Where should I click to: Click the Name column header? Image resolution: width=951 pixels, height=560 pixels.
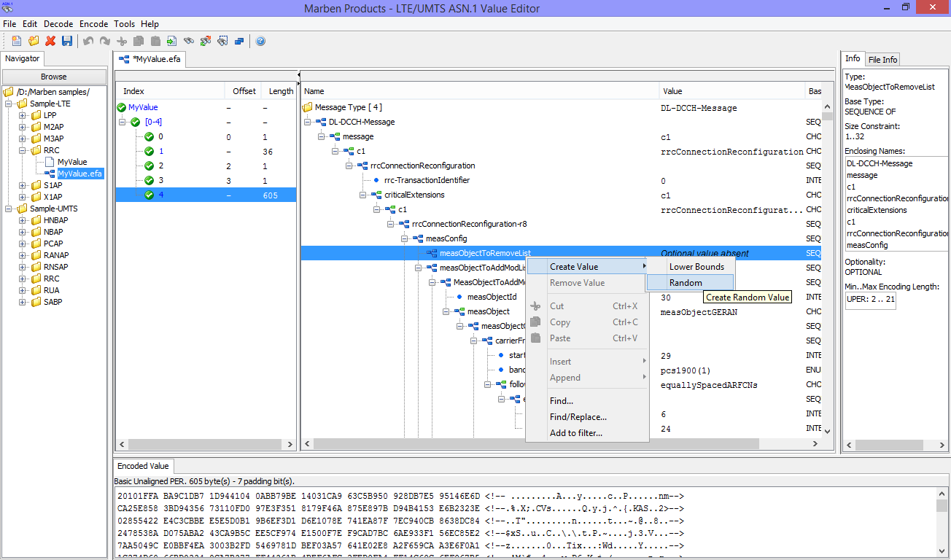point(480,91)
